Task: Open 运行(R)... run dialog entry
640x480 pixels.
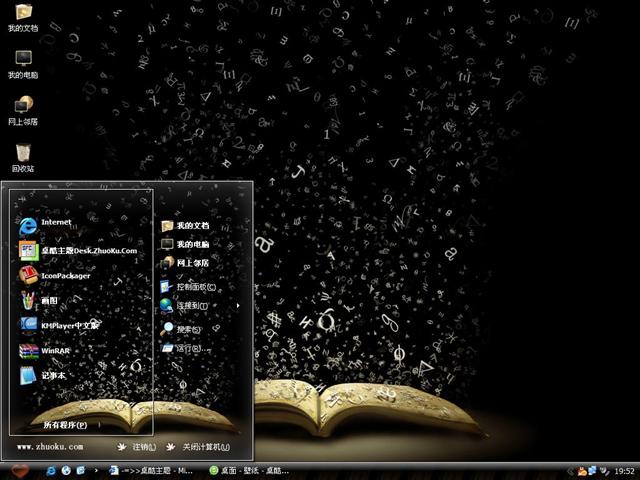Action: pos(186,349)
